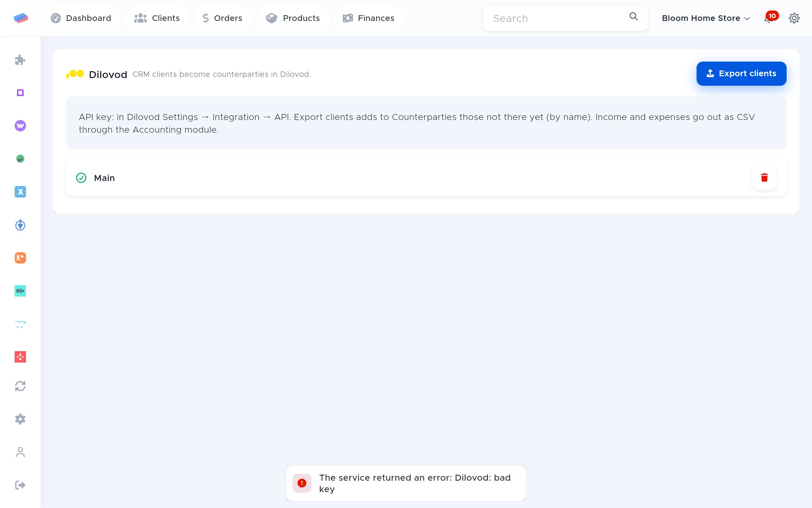Open the OLX integration icon

[20, 291]
